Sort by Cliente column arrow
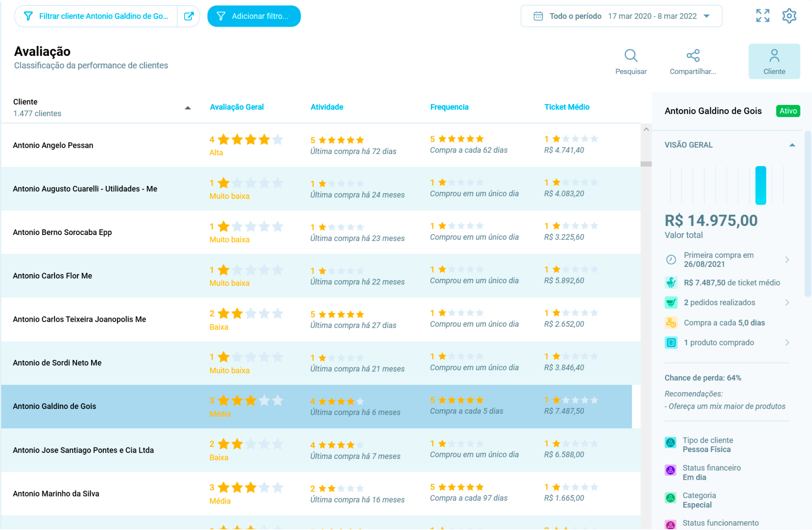Viewport: 812px width, 530px height. coord(188,108)
